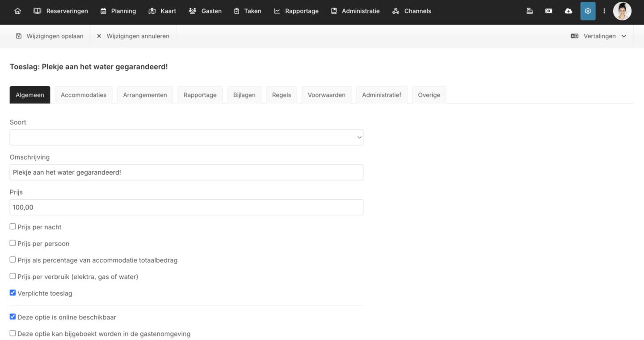Viewport: 644px width, 340px height.
Task: Click Wijzigingen opslaan to save
Action: click(x=50, y=36)
